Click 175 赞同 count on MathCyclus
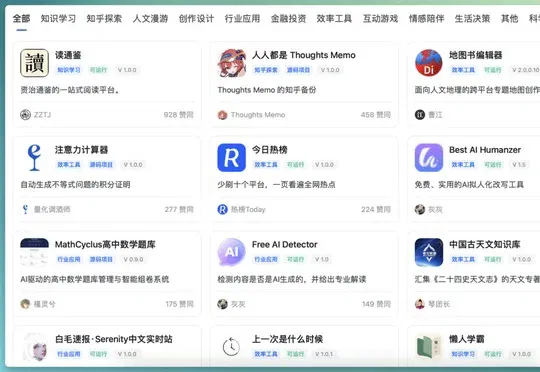Viewport: 540px width, 372px height. point(179,304)
